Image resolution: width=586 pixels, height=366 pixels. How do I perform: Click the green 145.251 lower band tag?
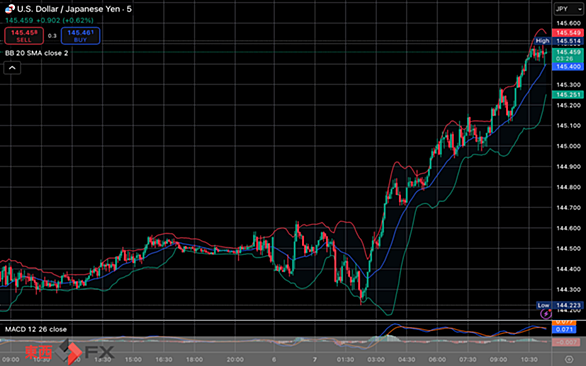click(567, 95)
